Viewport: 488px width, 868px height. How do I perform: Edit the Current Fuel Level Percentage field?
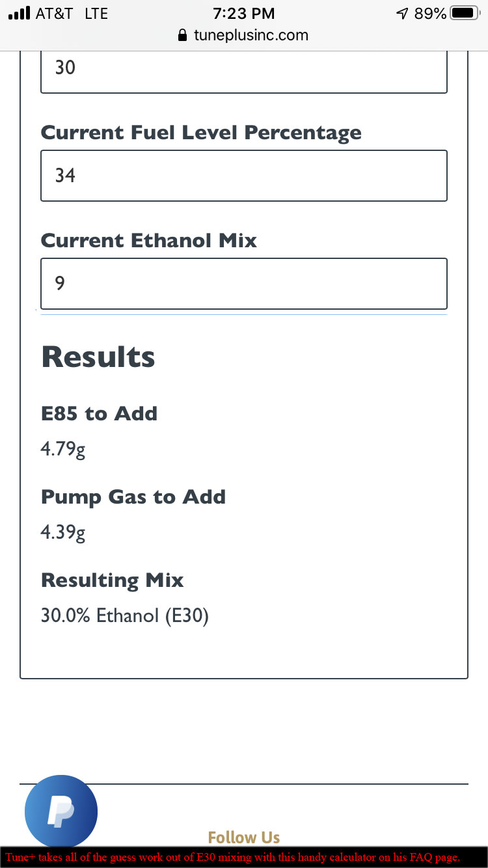pyautogui.click(x=244, y=176)
